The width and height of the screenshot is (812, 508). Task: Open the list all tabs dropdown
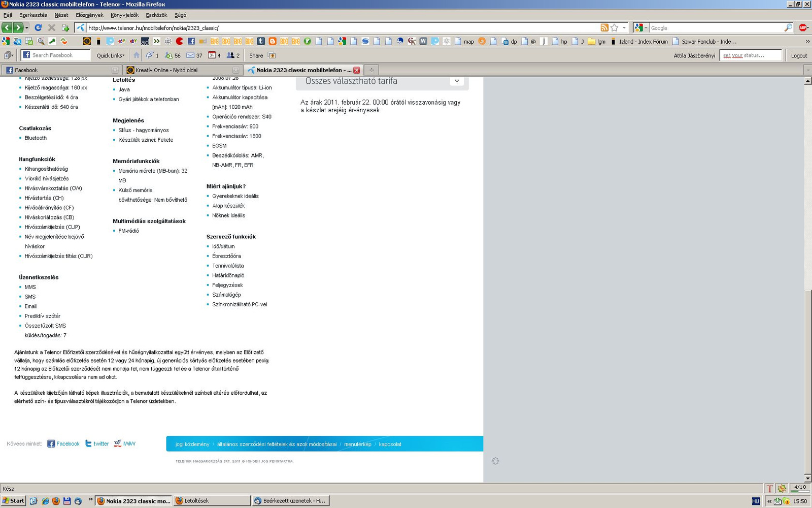(x=808, y=70)
